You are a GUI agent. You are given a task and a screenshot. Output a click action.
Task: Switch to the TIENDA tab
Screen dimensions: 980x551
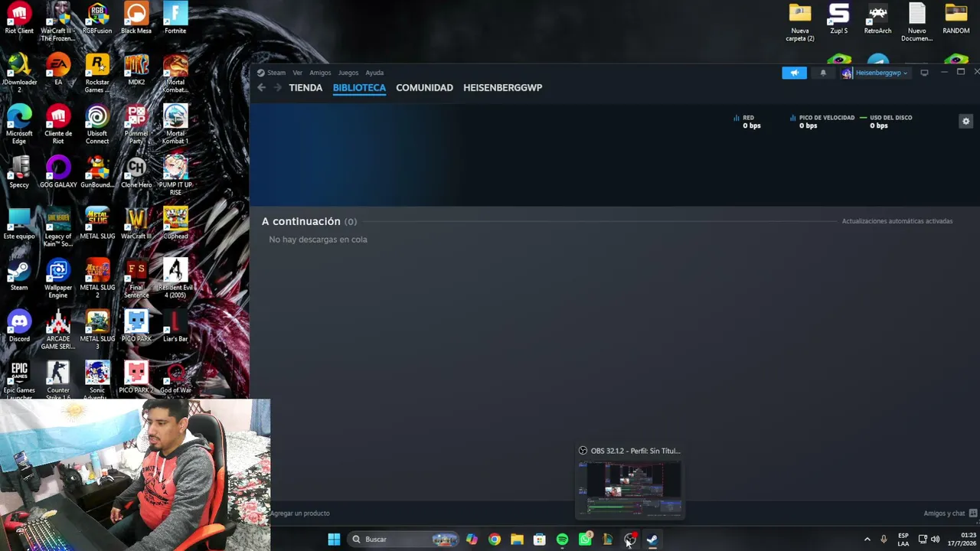(x=305, y=87)
